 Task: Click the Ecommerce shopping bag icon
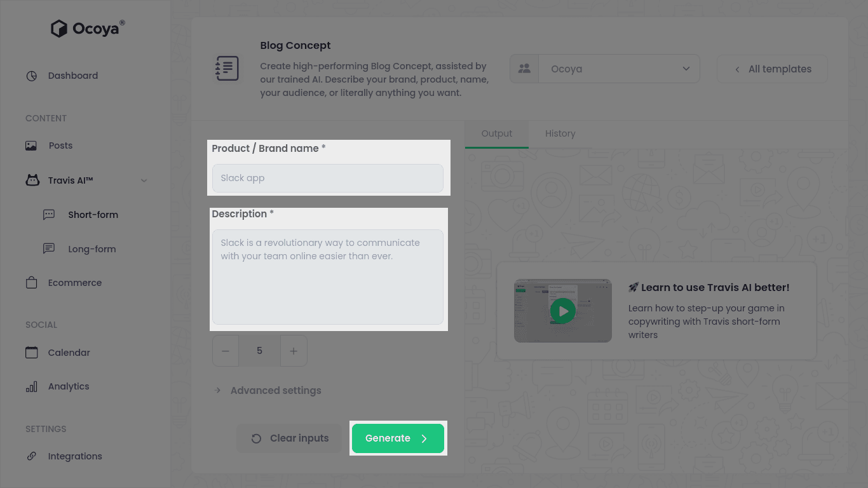pos(31,283)
